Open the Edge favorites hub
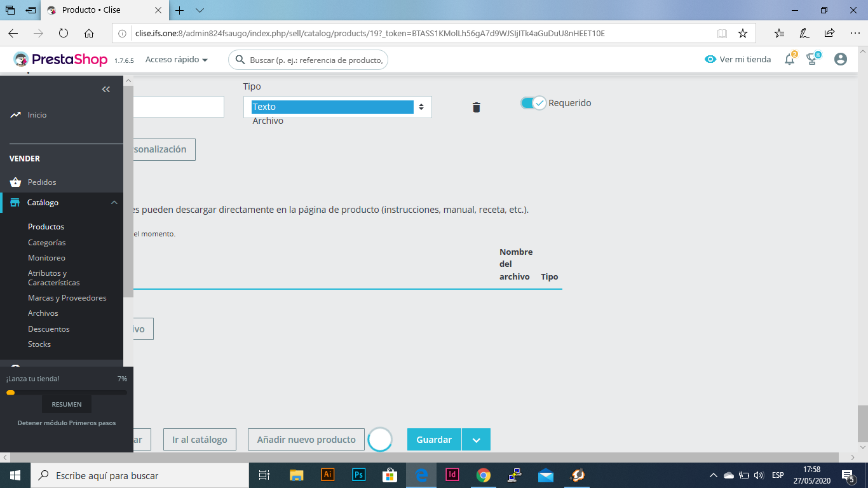 click(780, 33)
